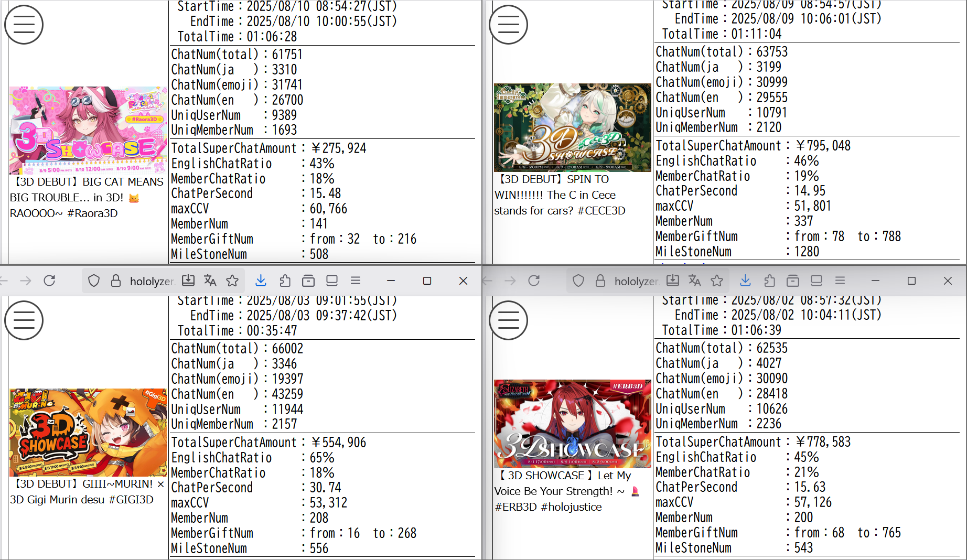Open the round hamburger menu on the GIGI3D page
967x560 pixels.
pos(24,320)
